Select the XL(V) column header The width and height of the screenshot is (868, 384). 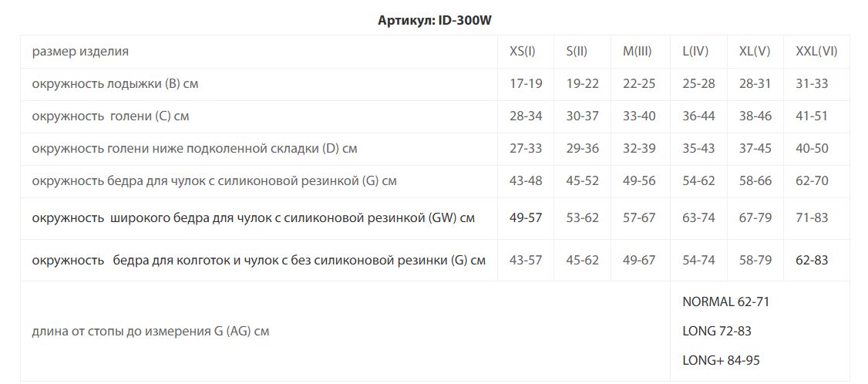755,52
